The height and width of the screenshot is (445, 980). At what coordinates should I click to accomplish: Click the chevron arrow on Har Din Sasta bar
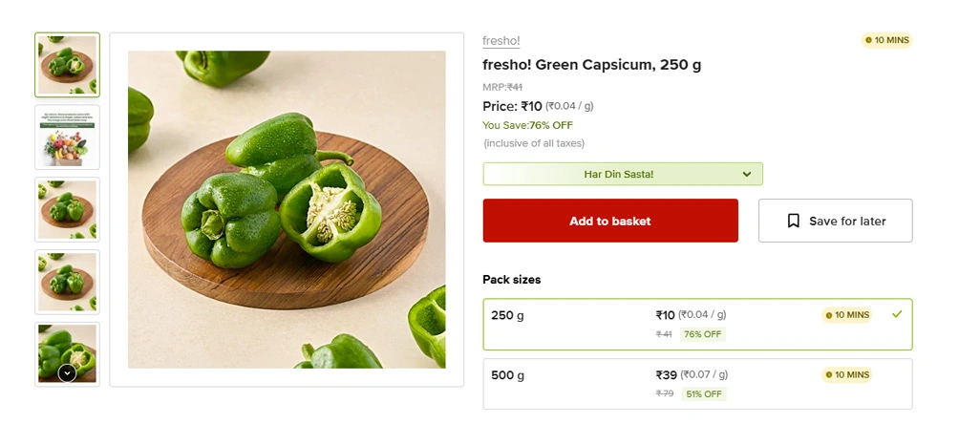click(747, 174)
